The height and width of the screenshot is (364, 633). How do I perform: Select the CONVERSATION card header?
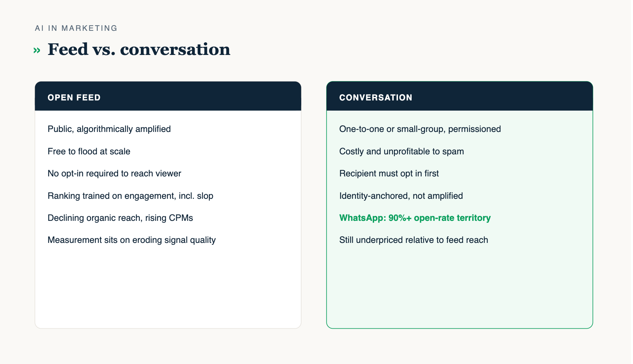460,96
